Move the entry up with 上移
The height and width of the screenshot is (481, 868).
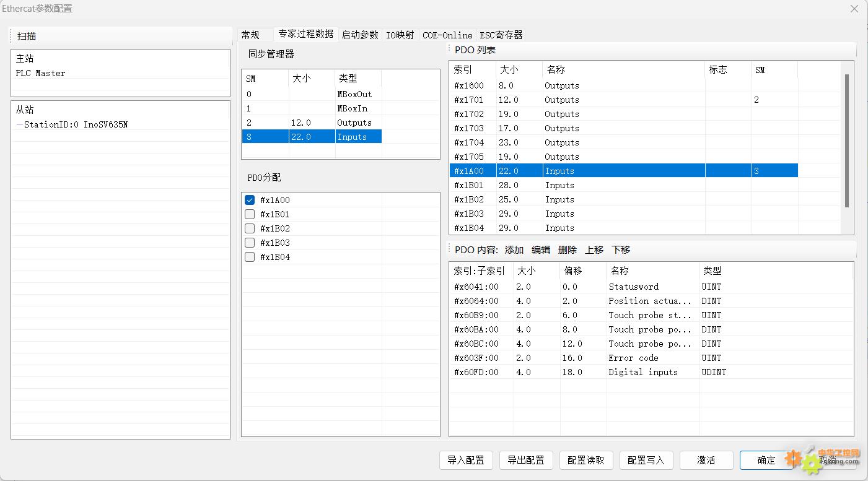594,250
